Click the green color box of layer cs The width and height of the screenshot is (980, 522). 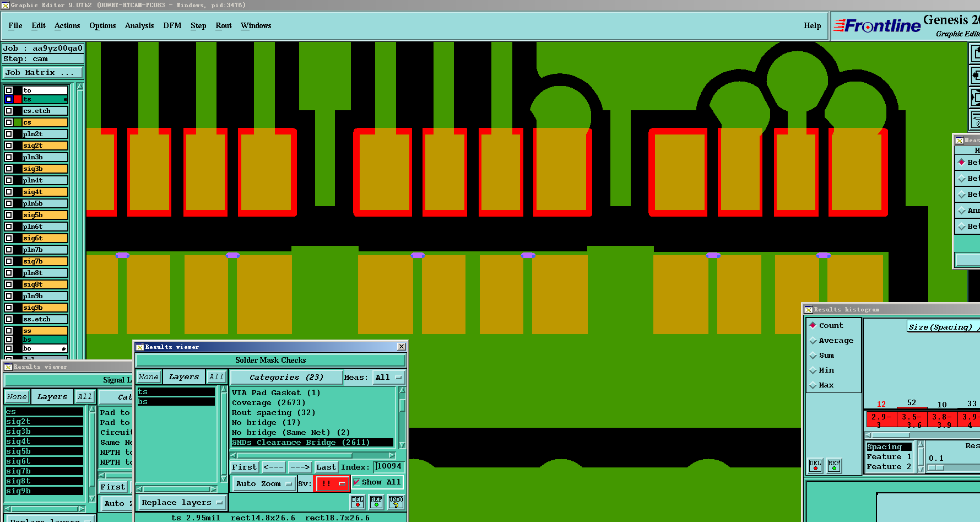tap(18, 122)
